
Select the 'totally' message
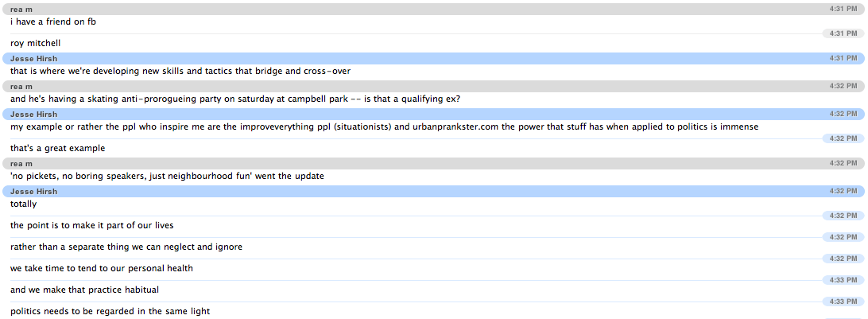(x=24, y=204)
